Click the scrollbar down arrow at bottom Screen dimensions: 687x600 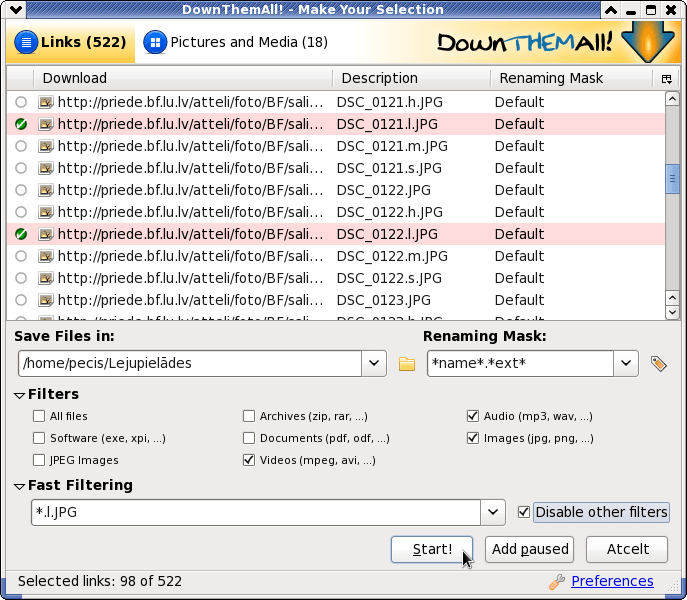672,312
